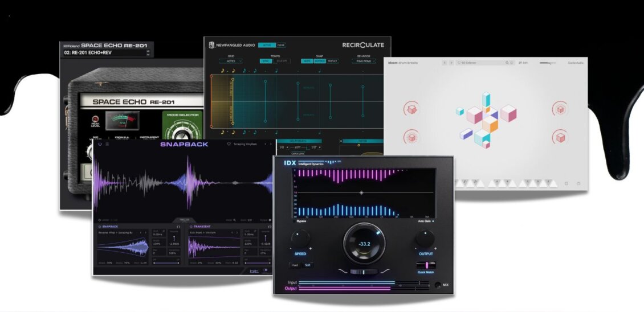Open Space Echo preset selector arrows
The image size is (644, 312).
[148, 53]
